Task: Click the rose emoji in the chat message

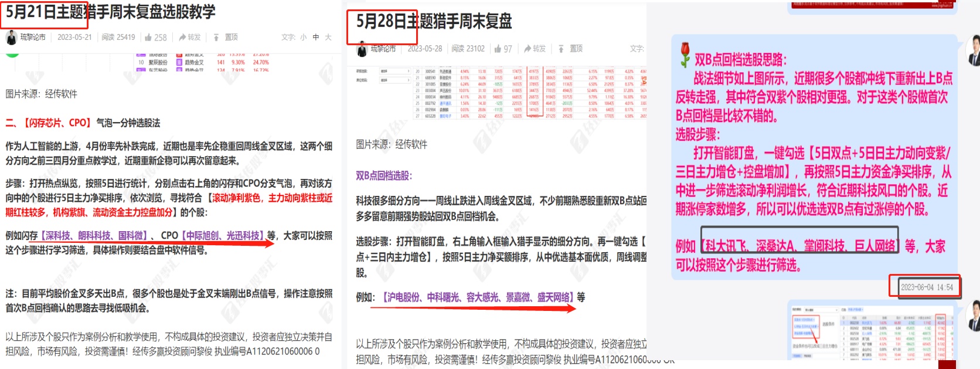Action: tap(684, 55)
